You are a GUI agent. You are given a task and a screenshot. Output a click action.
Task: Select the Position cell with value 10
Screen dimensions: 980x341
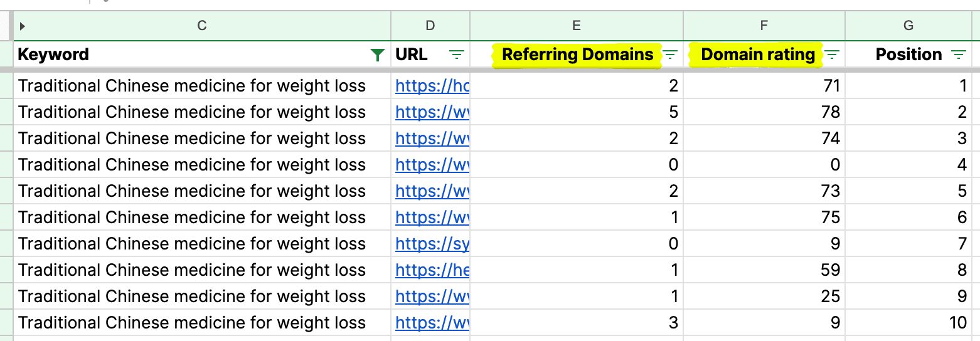click(908, 323)
